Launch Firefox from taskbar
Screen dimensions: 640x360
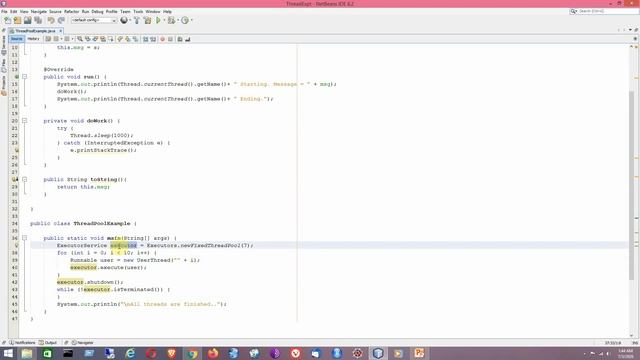pyautogui.click(x=213, y=353)
